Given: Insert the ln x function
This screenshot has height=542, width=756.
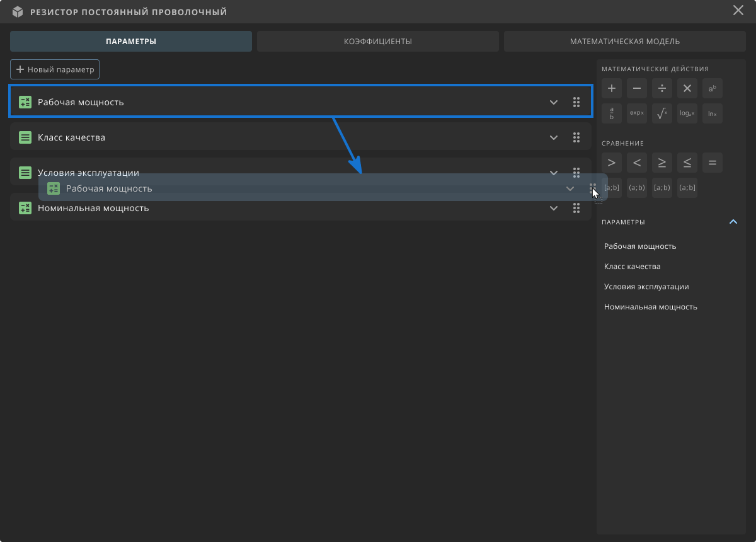Looking at the screenshot, I should [713, 113].
